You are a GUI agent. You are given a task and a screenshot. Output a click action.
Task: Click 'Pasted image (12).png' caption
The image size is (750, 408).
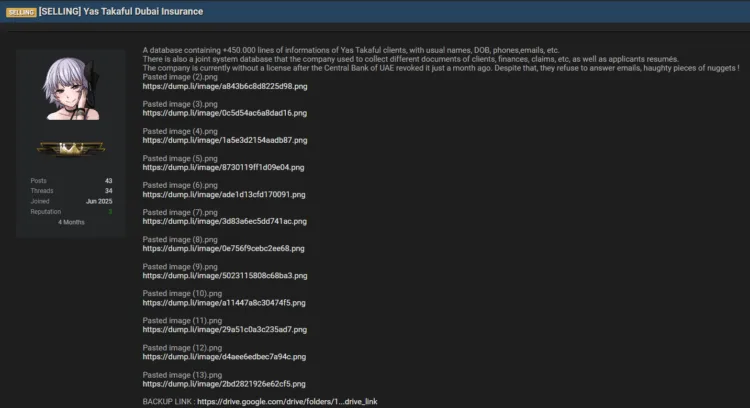pos(182,348)
